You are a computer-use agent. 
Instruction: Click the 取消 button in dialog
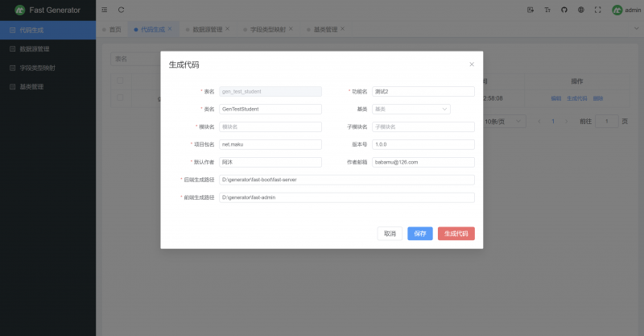(x=390, y=234)
